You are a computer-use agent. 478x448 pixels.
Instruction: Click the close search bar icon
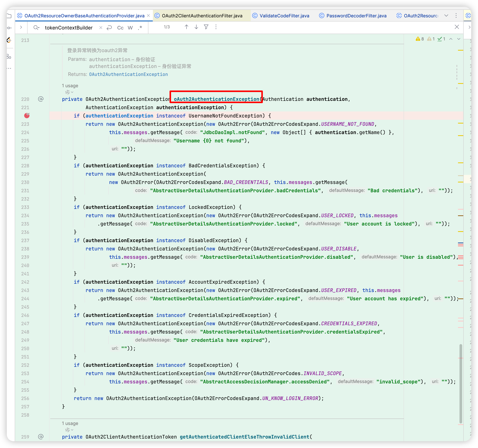(458, 27)
